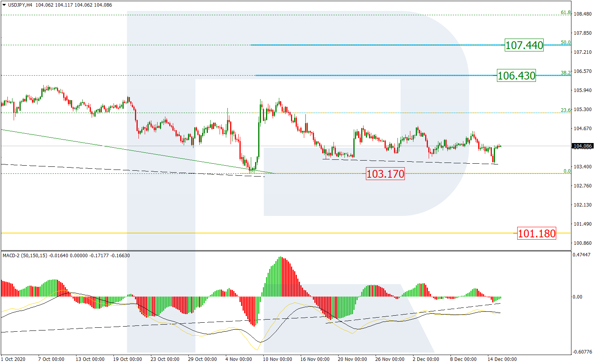Screen dimensions: 596x364
Task: Click the 26 Nov 00:00 time label
Action: point(390,359)
